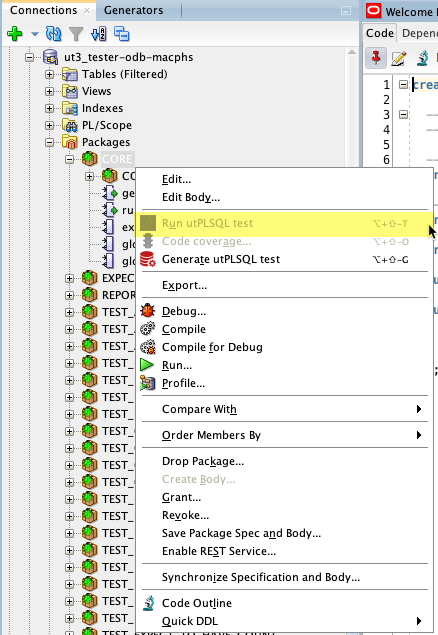Click the Code Outline menu item
This screenshot has height=635, width=438.
click(x=285, y=603)
